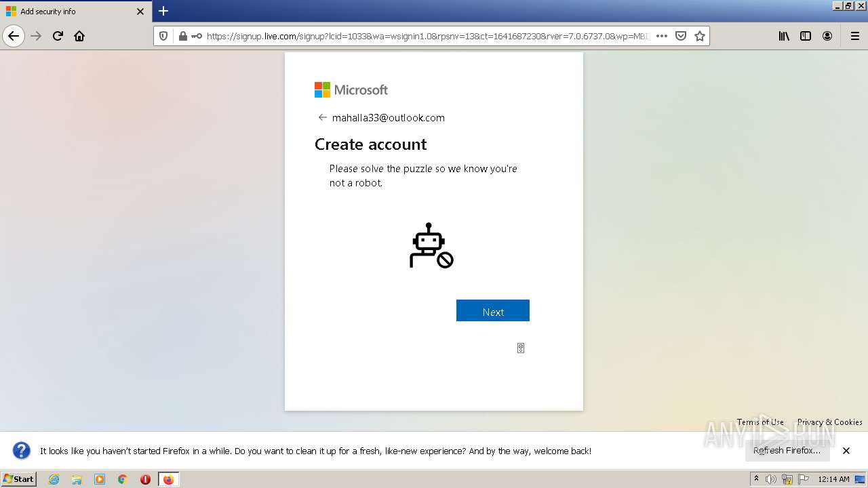
Task: Show hidden system tray icons
Action: coord(756,479)
